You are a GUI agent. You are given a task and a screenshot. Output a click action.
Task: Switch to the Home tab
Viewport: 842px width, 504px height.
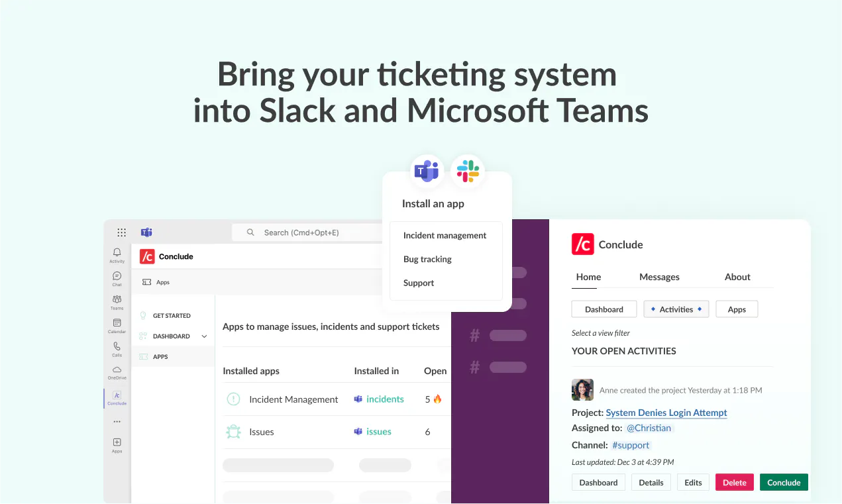pyautogui.click(x=588, y=277)
